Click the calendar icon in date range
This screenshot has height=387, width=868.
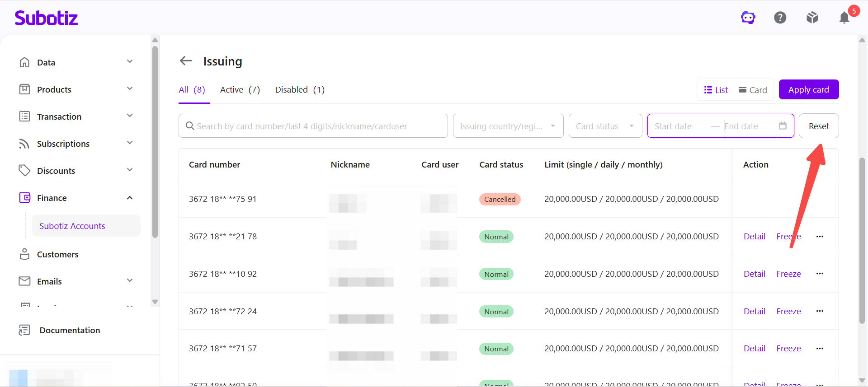tap(783, 126)
